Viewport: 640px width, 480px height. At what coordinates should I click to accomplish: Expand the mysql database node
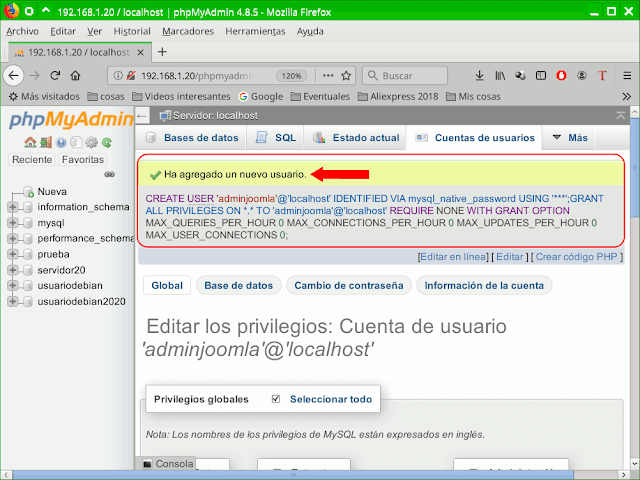pos(13,223)
